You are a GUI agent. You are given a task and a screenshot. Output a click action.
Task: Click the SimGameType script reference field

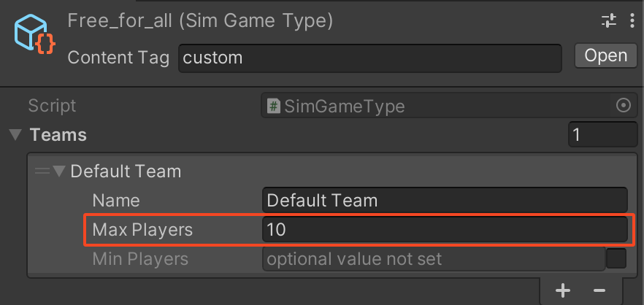click(438, 107)
